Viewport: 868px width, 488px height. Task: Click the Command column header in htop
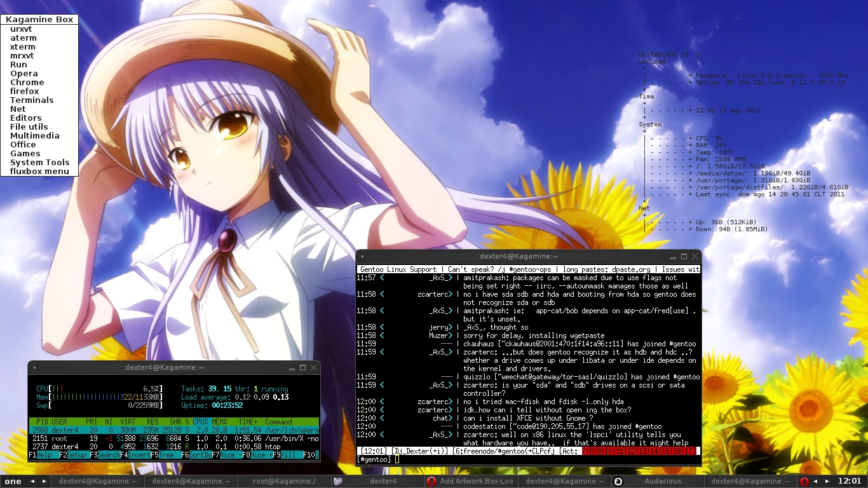click(x=278, y=422)
